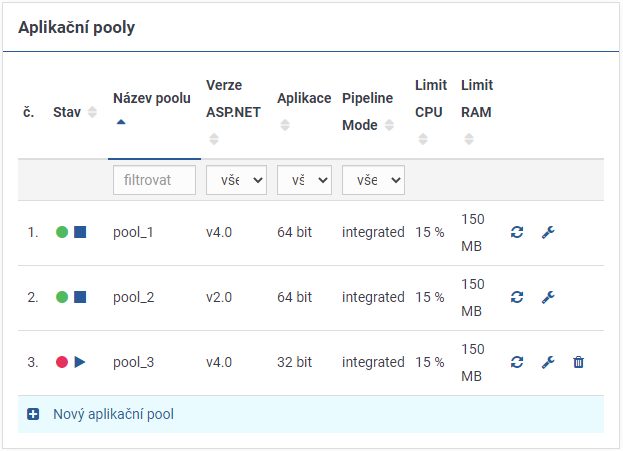This screenshot has height=451, width=623.
Task: Sort by Název poolu column header
Action: (x=152, y=99)
